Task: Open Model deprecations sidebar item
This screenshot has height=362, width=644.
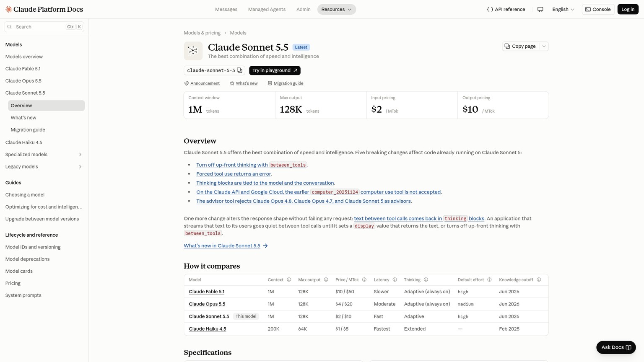Action: (27, 259)
